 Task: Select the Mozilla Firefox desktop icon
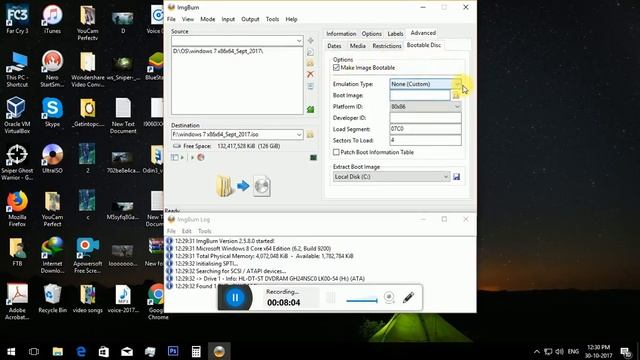tap(17, 209)
